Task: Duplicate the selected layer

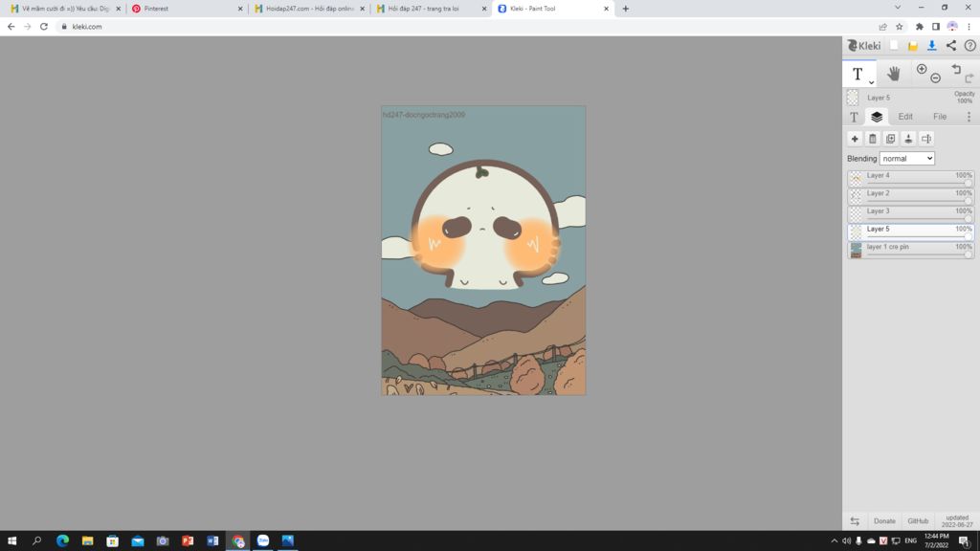Action: click(891, 139)
